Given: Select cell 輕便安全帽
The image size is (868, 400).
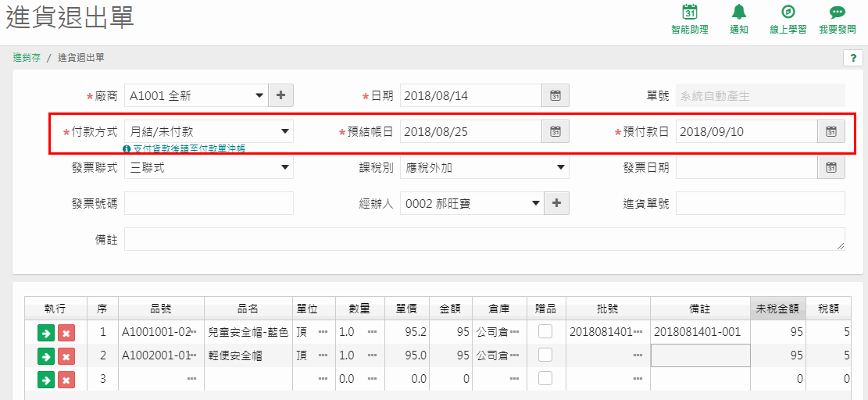Looking at the screenshot, I should 248,355.
